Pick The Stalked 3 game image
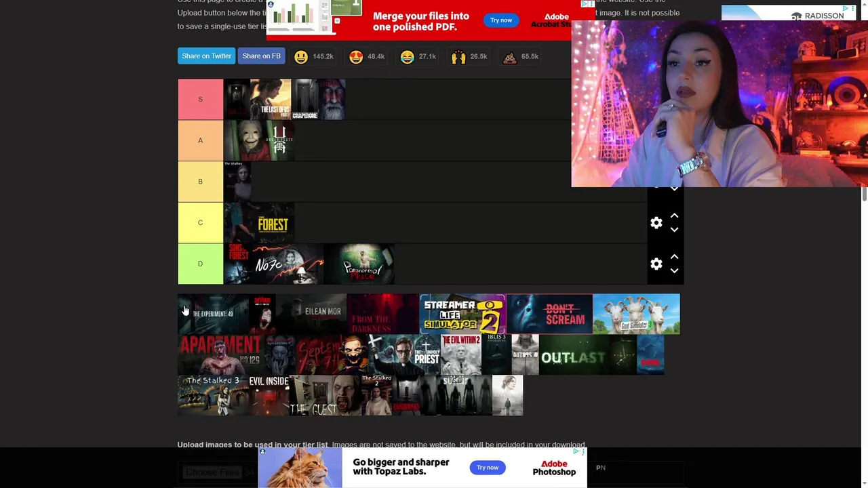The height and width of the screenshot is (488, 868). 213,395
